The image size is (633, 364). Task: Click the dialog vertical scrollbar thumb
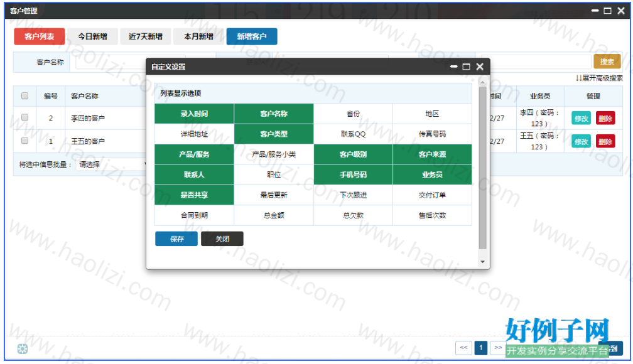pos(482,168)
